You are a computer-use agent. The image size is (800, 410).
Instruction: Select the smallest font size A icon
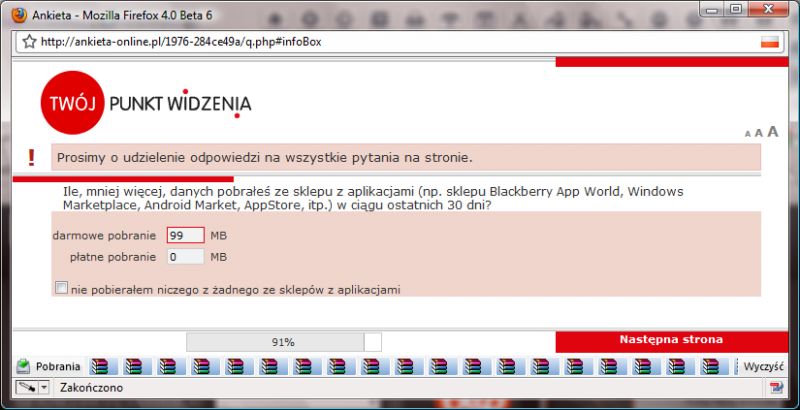click(747, 134)
